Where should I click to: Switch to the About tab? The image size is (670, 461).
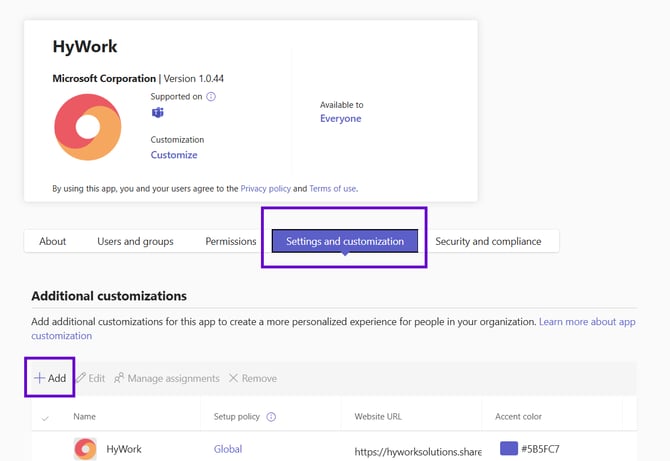coord(53,241)
